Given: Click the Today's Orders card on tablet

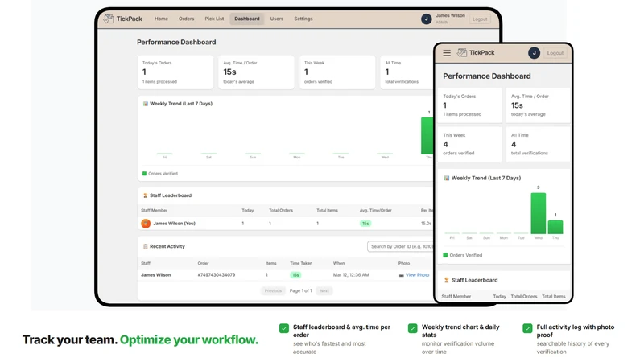Looking at the screenshot, I should 175,72.
